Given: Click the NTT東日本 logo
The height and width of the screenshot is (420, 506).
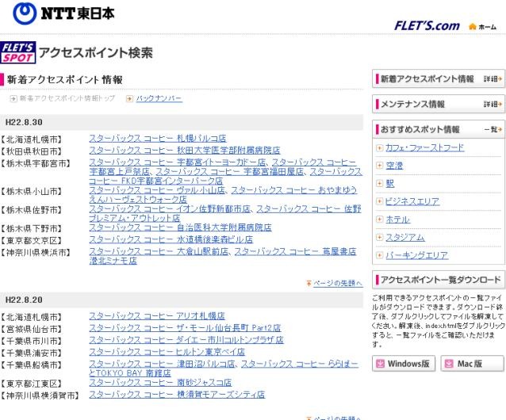Looking at the screenshot, I should point(63,13).
